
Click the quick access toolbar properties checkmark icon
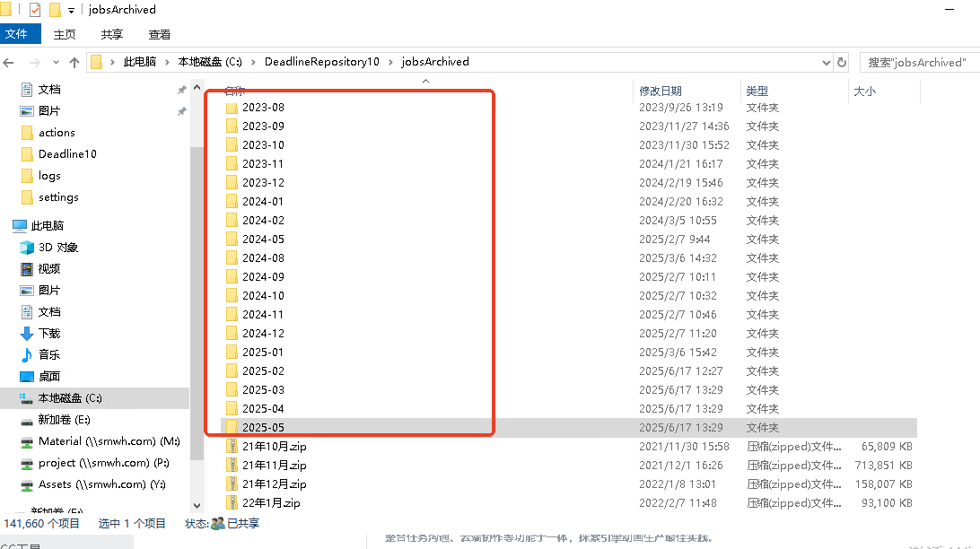click(35, 9)
